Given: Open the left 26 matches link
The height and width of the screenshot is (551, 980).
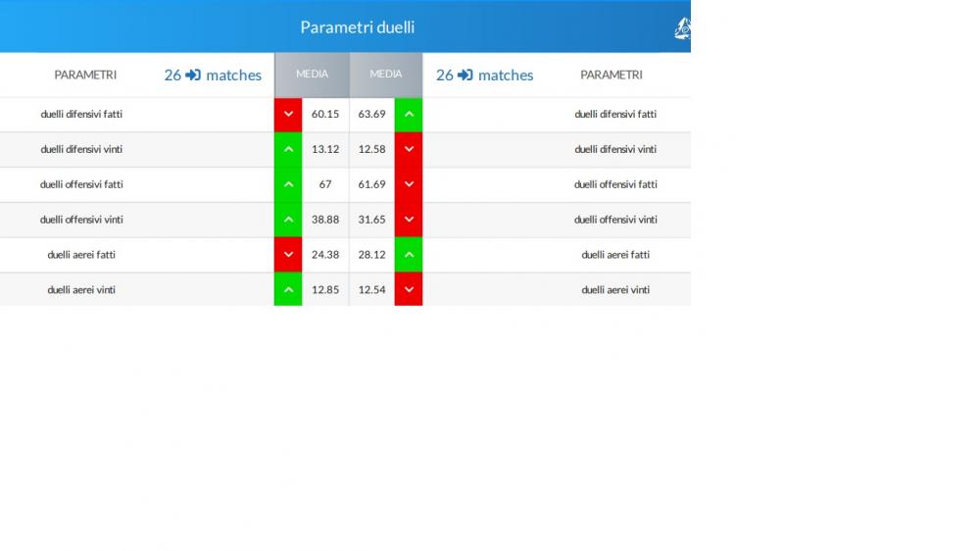Looking at the screenshot, I should click(213, 75).
